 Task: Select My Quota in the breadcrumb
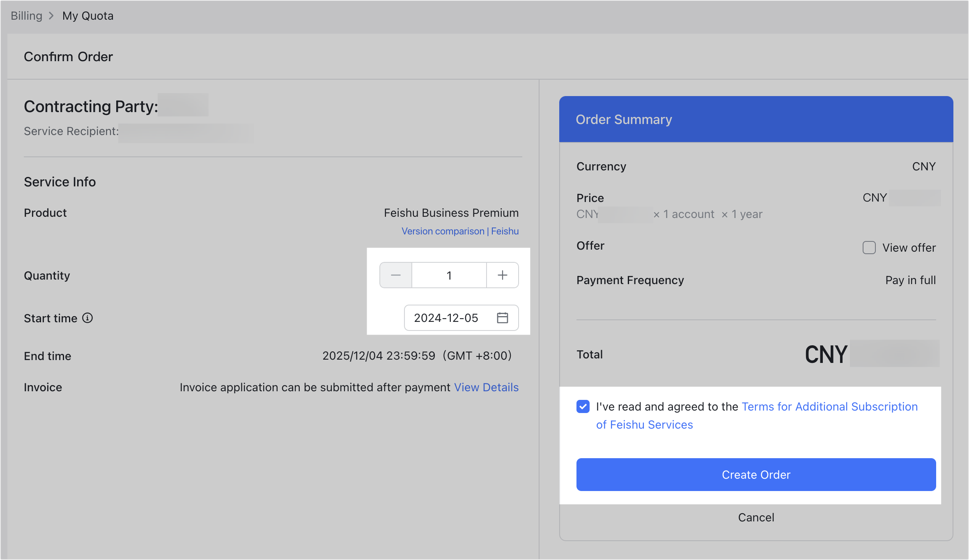pyautogui.click(x=87, y=16)
